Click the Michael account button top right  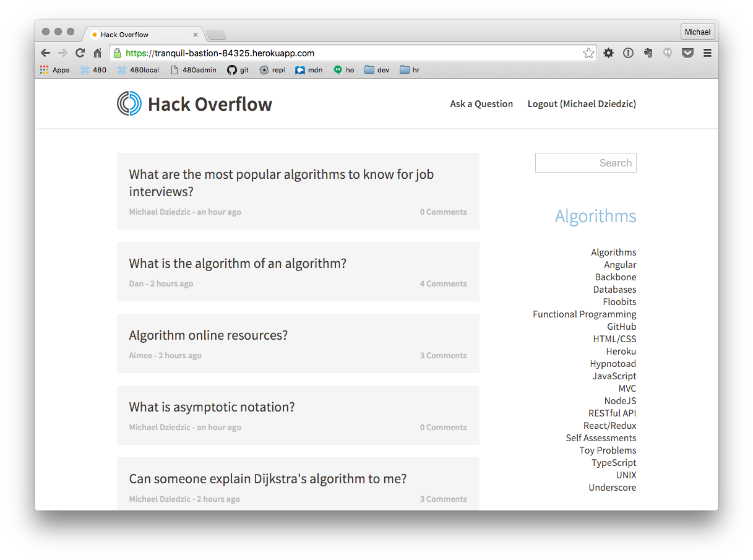pos(697,32)
